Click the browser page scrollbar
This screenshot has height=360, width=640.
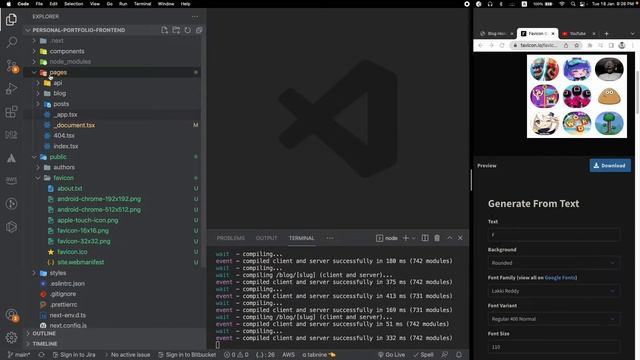point(637,93)
